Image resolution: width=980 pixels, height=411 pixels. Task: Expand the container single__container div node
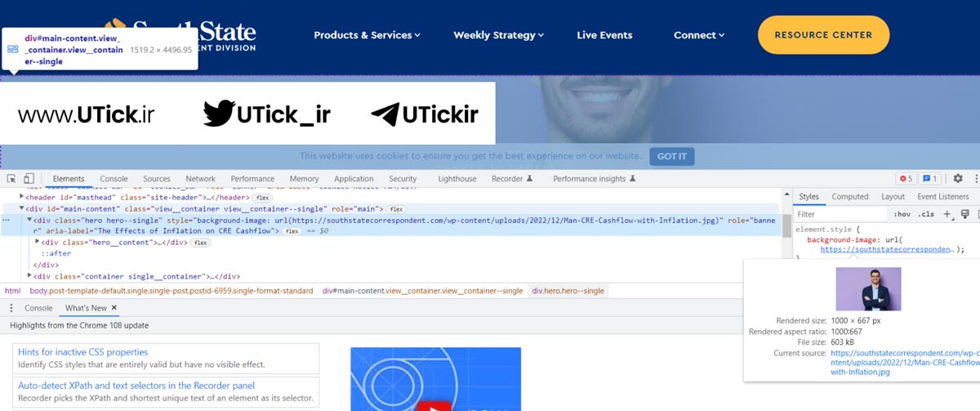point(29,276)
